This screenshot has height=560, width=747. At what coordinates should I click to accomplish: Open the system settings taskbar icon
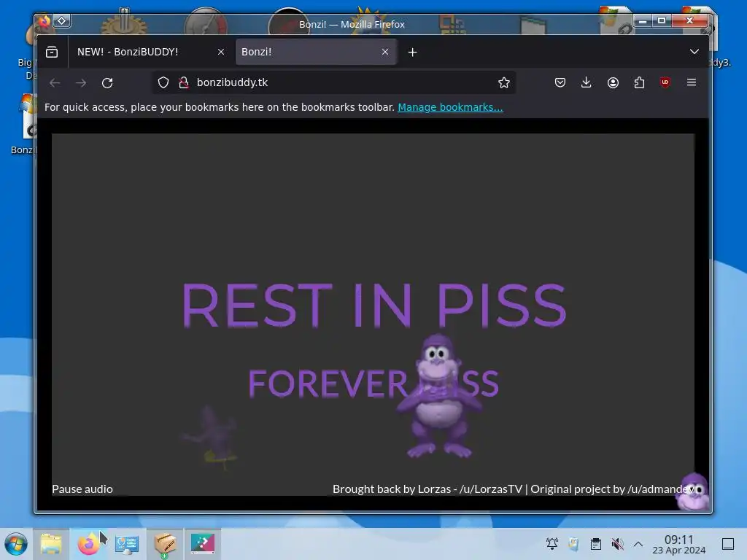[x=127, y=544]
